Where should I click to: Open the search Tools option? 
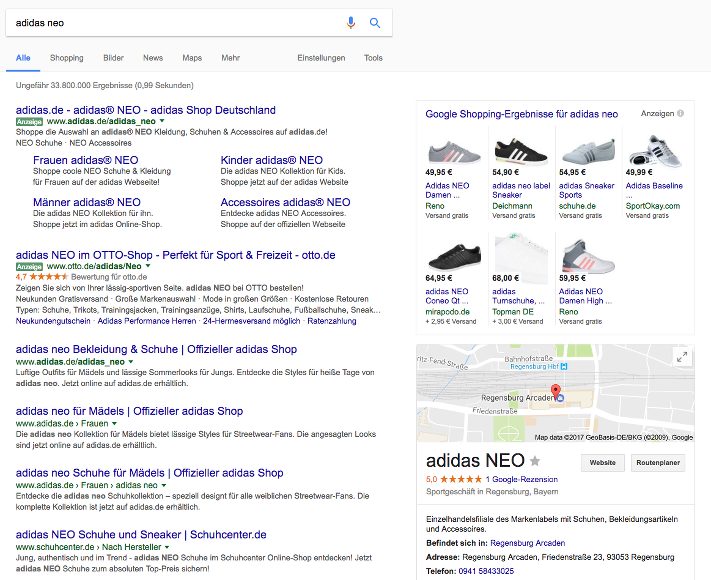(x=373, y=58)
